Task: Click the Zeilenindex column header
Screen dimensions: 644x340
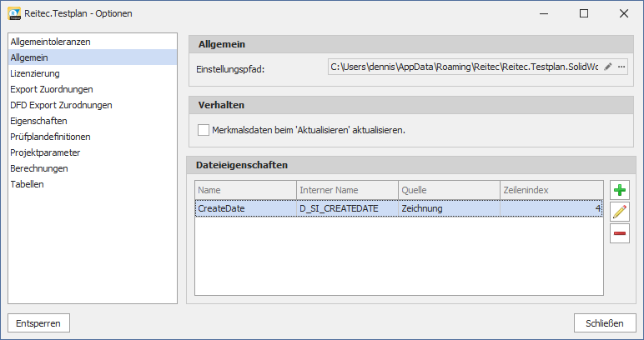Action: point(551,190)
